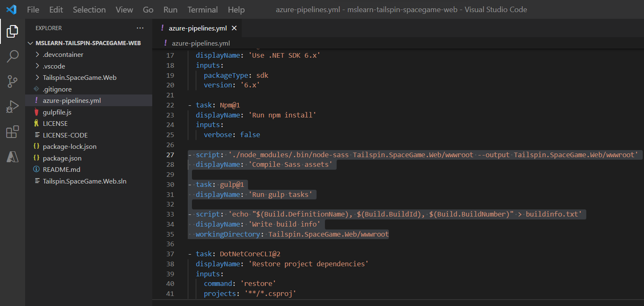Open the Edit menu

(56, 10)
